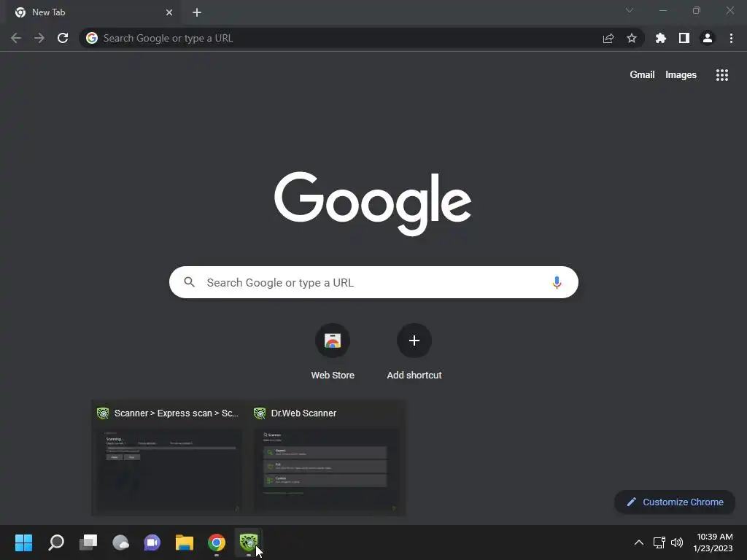Open the Chat icon on the taskbar
Viewport: 747px width, 560px height.
tap(152, 542)
